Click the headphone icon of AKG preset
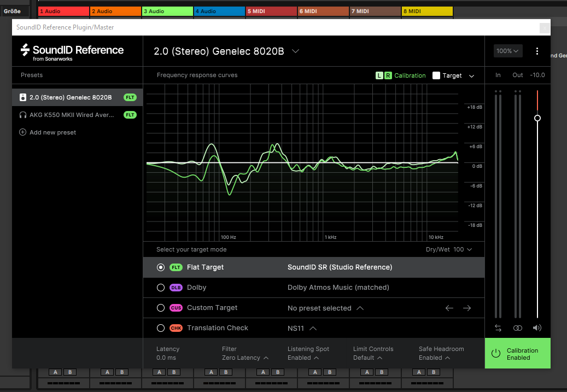 [x=23, y=115]
